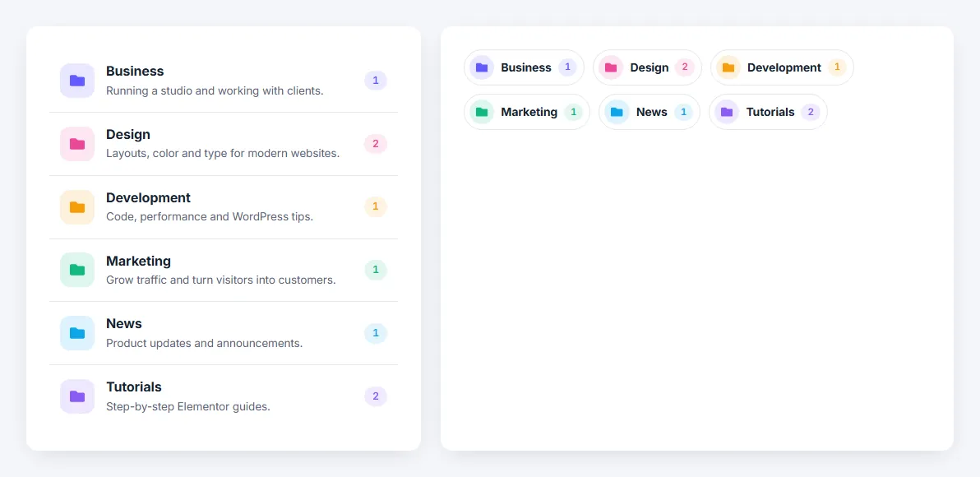Click "Product updates and announcements."

coord(205,343)
